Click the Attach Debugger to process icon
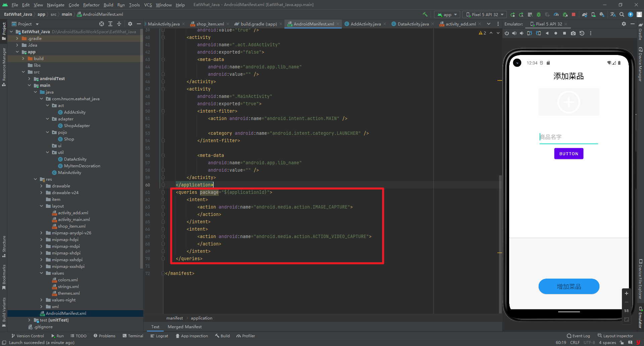The height and width of the screenshot is (346, 644). (x=565, y=14)
